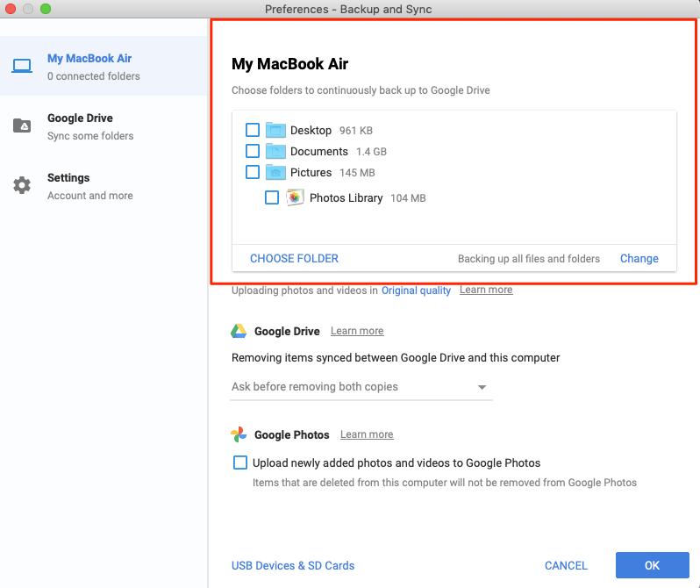Switch to the Google Drive tab
This screenshot has width=700, height=588.
pyautogui.click(x=104, y=126)
